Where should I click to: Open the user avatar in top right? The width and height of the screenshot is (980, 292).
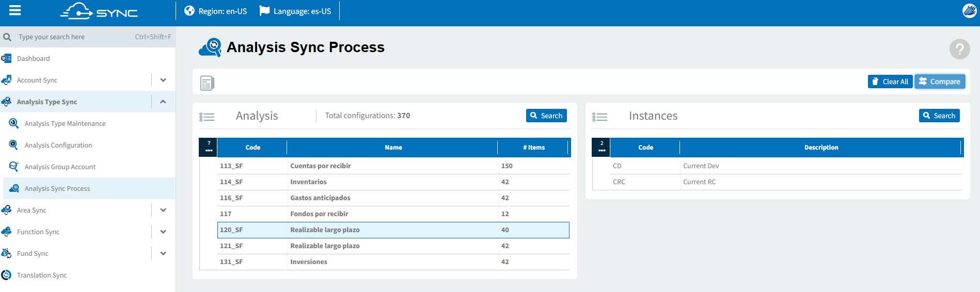(970, 10)
